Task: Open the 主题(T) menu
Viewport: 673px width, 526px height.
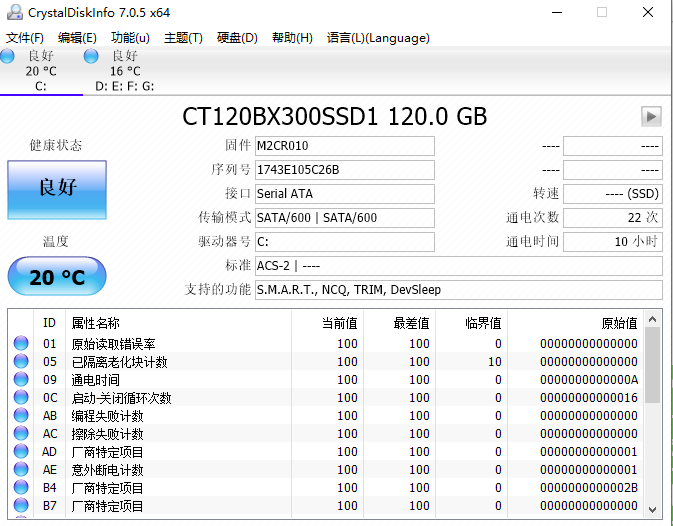Action: tap(183, 38)
